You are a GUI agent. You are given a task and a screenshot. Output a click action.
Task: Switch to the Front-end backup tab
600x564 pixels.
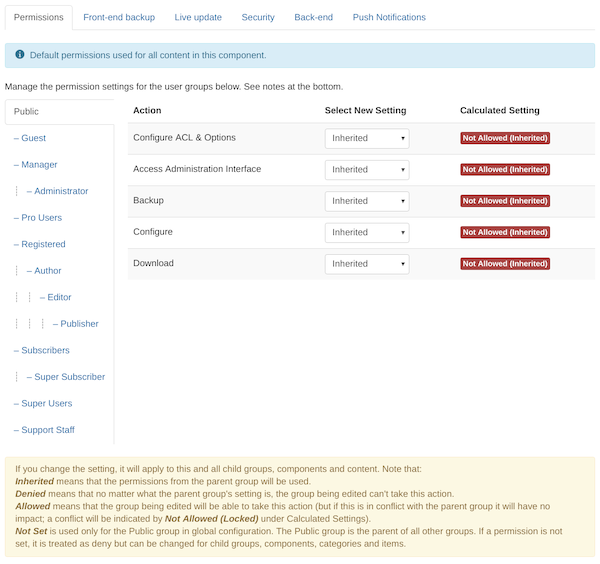pos(119,17)
